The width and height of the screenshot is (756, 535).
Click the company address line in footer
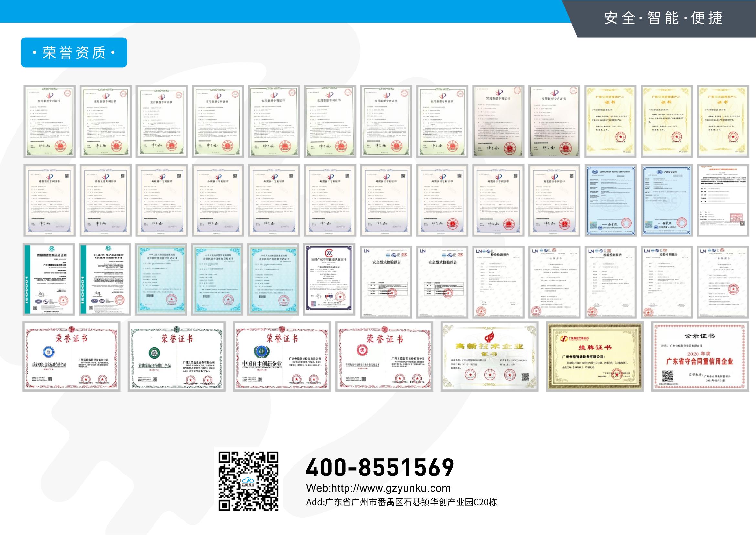click(x=401, y=502)
